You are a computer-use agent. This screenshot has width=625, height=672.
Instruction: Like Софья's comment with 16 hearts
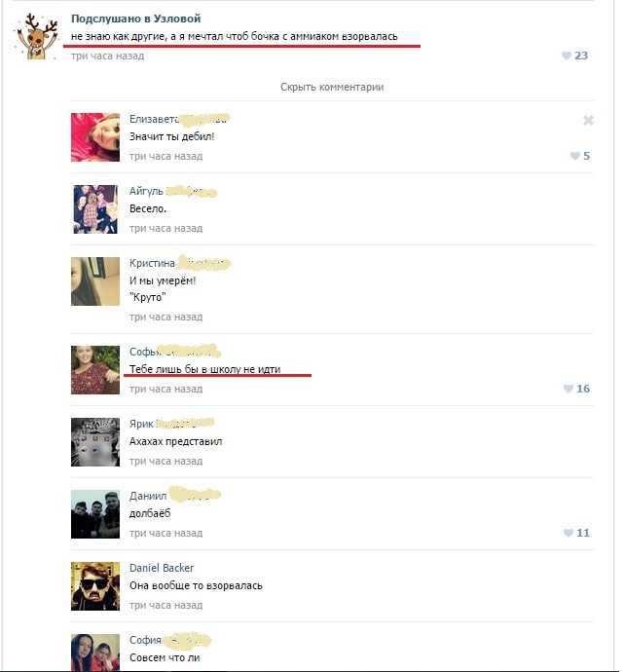coord(568,389)
